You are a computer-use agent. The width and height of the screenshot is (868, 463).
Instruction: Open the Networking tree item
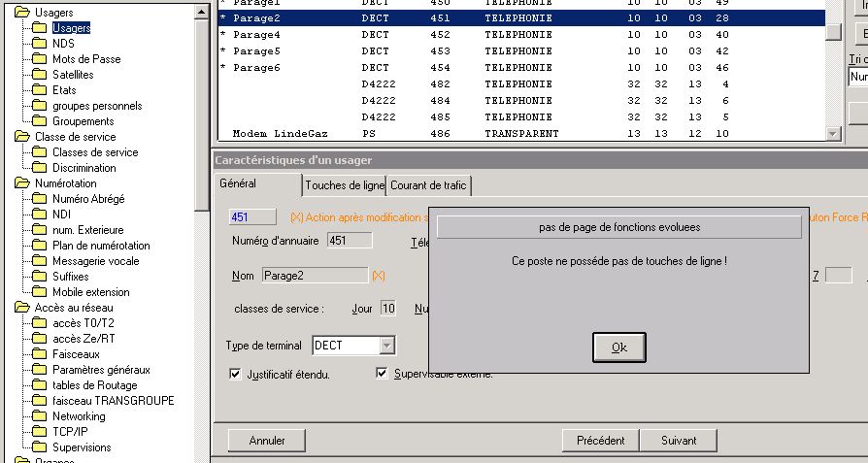[x=79, y=416]
